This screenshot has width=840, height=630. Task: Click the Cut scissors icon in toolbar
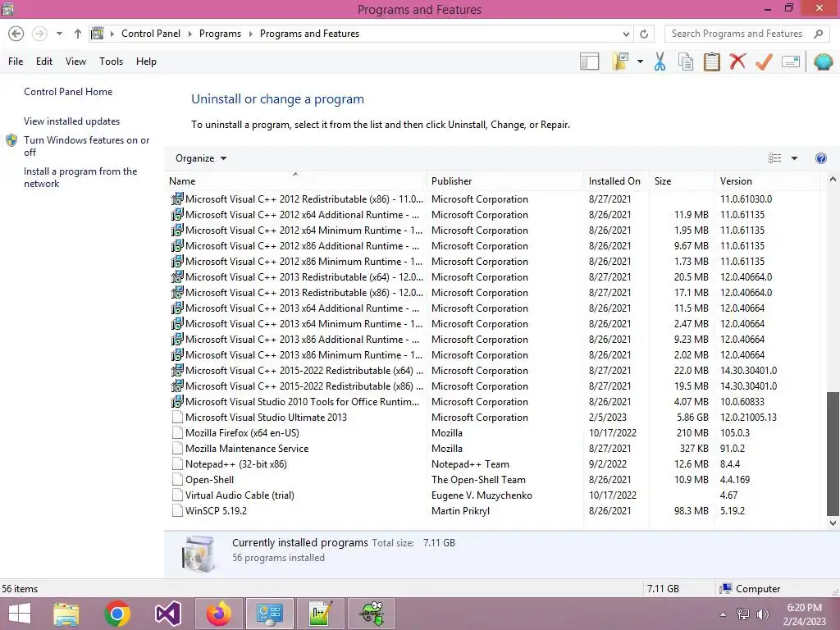[660, 62]
